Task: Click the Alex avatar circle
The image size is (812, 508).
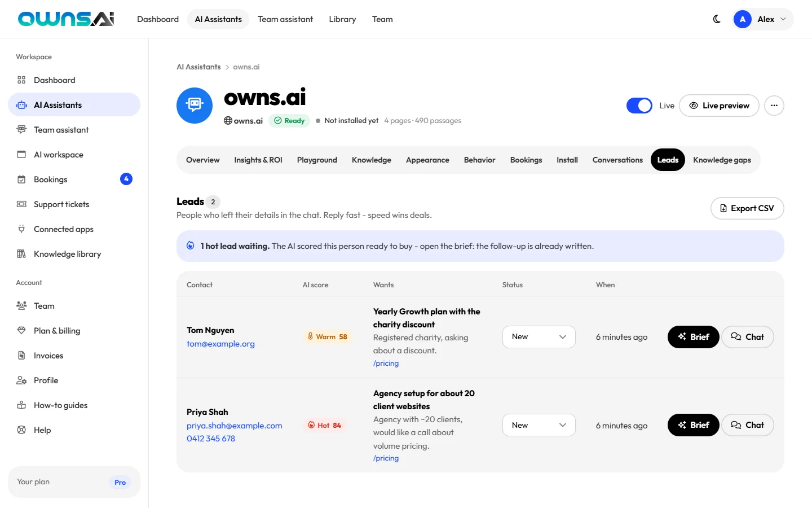Action: (743, 19)
